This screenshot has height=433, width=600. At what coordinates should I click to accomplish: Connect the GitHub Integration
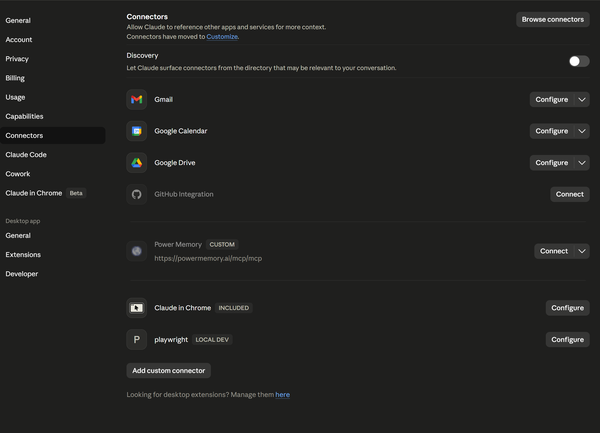570,194
